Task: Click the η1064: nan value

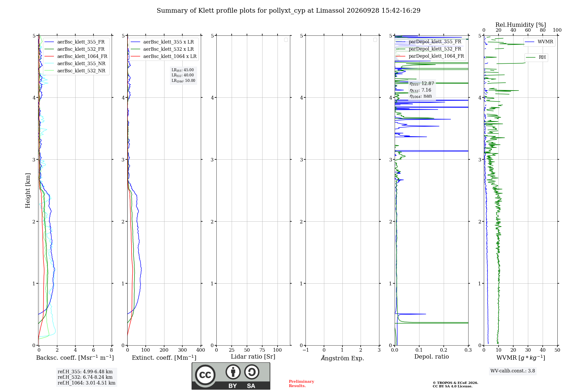Action: (x=421, y=96)
